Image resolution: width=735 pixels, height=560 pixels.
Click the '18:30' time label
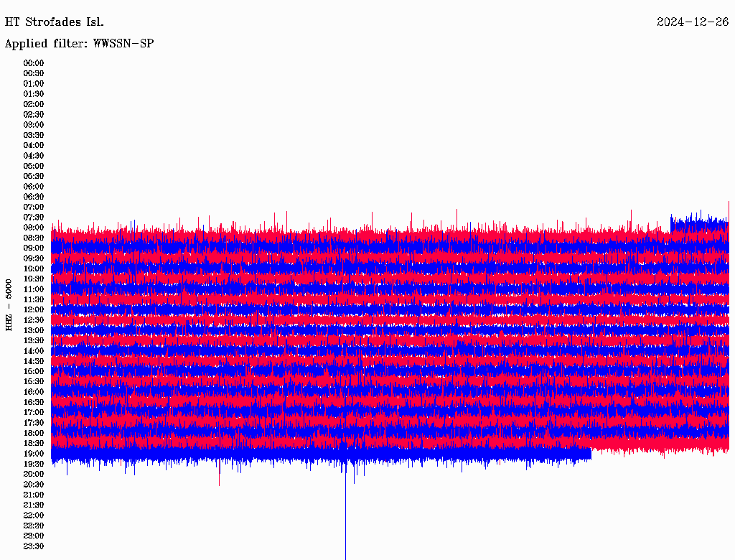[34, 444]
